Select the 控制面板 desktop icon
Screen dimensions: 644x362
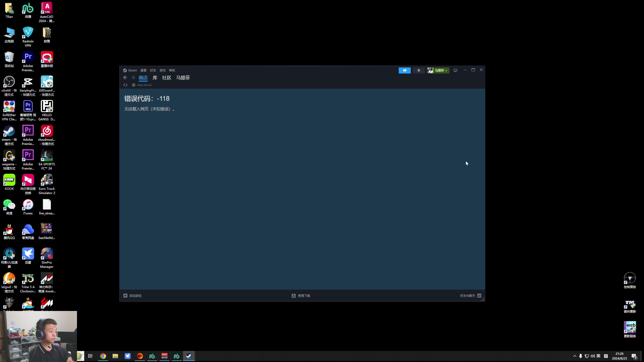pos(630,281)
